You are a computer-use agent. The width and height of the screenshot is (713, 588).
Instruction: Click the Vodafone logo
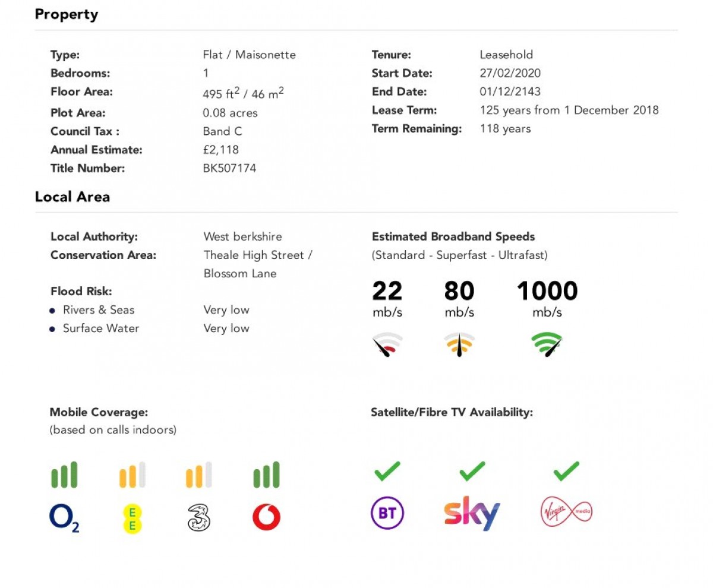coord(266,517)
